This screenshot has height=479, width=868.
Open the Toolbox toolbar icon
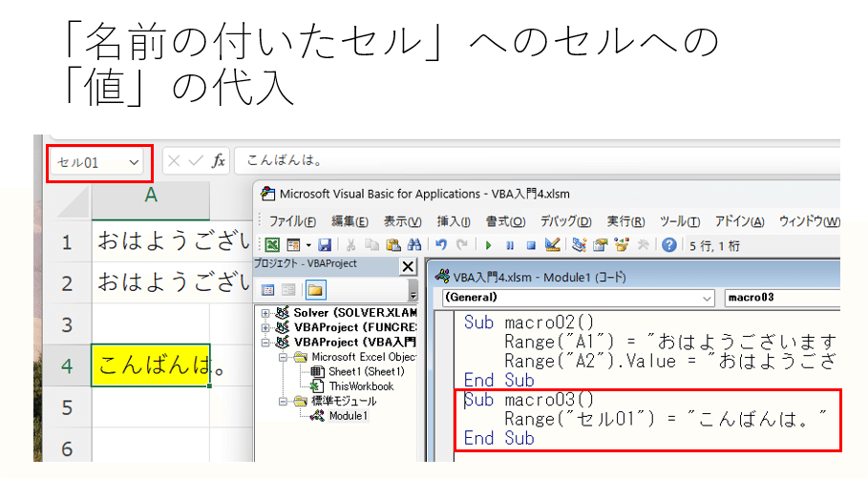[x=643, y=245]
